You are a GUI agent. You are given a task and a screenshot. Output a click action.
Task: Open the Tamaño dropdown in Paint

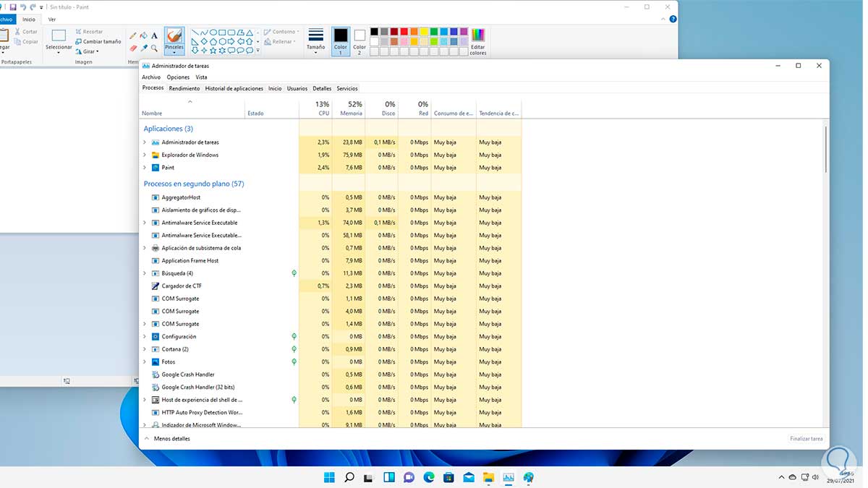point(316,42)
